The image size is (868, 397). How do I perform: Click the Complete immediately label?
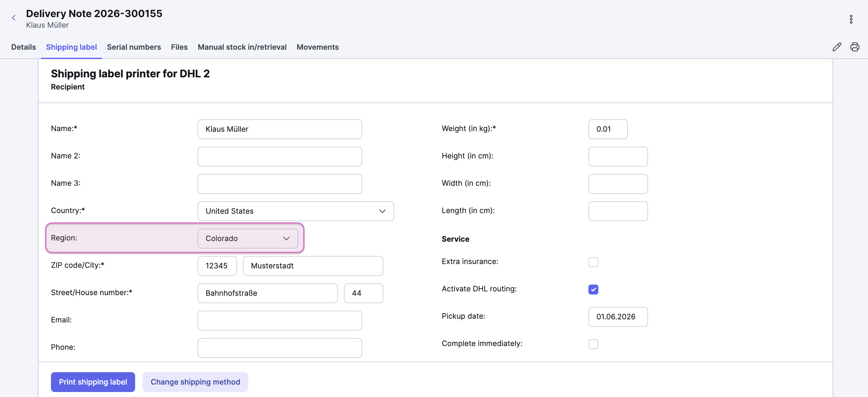482,344
